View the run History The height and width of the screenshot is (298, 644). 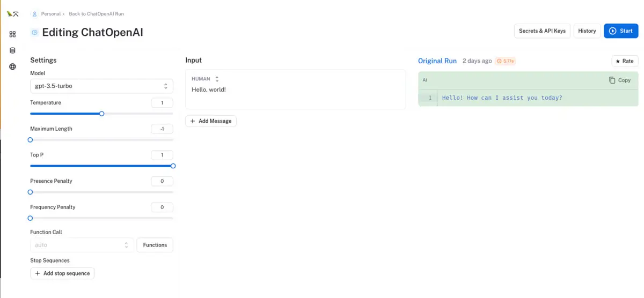pyautogui.click(x=587, y=31)
